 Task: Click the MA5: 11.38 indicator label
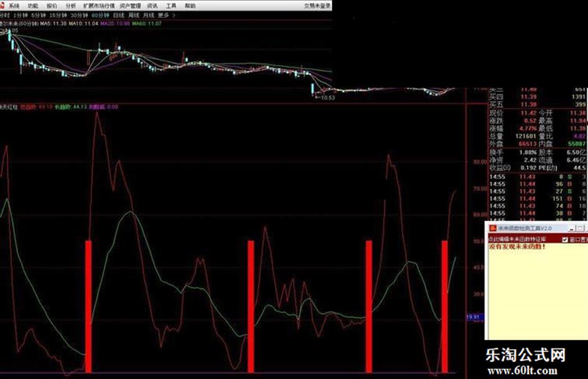click(x=54, y=23)
